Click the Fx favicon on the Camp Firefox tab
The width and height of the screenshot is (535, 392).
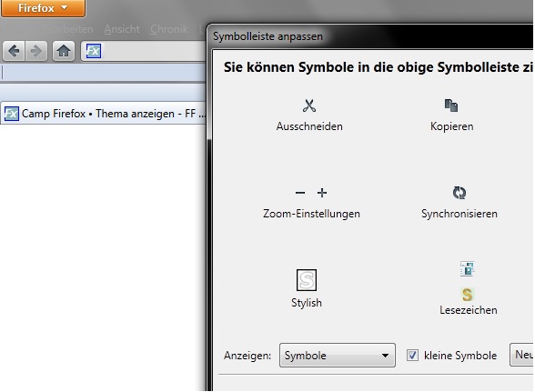click(x=11, y=114)
